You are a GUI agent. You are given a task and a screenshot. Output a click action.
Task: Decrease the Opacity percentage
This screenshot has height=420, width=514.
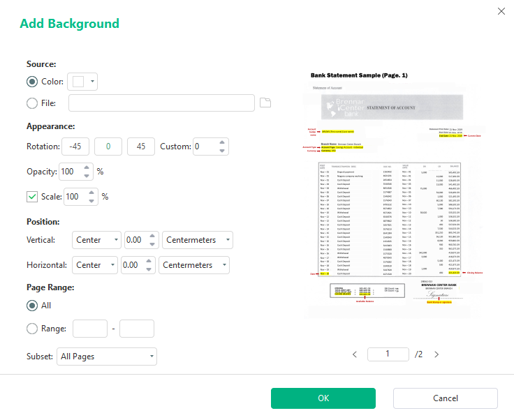coord(87,176)
